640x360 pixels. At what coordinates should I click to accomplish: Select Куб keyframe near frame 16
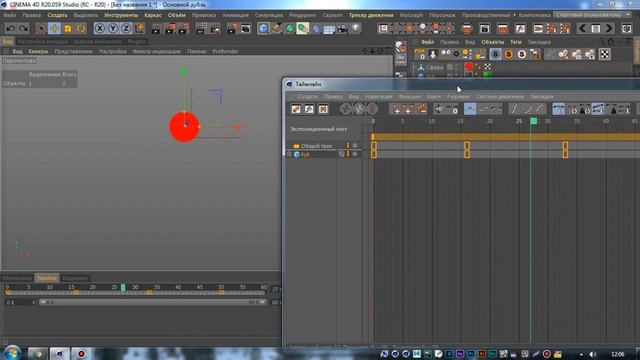click(x=467, y=154)
